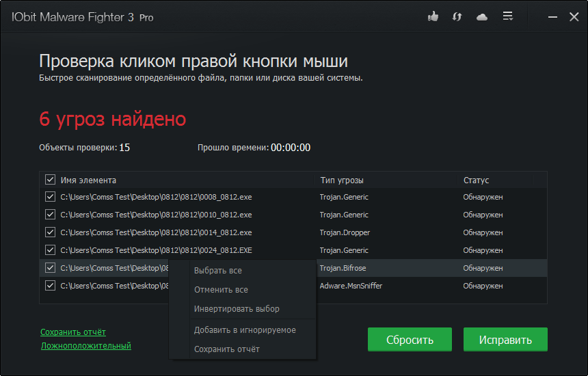Sort by 'Статус' column header

477,180
